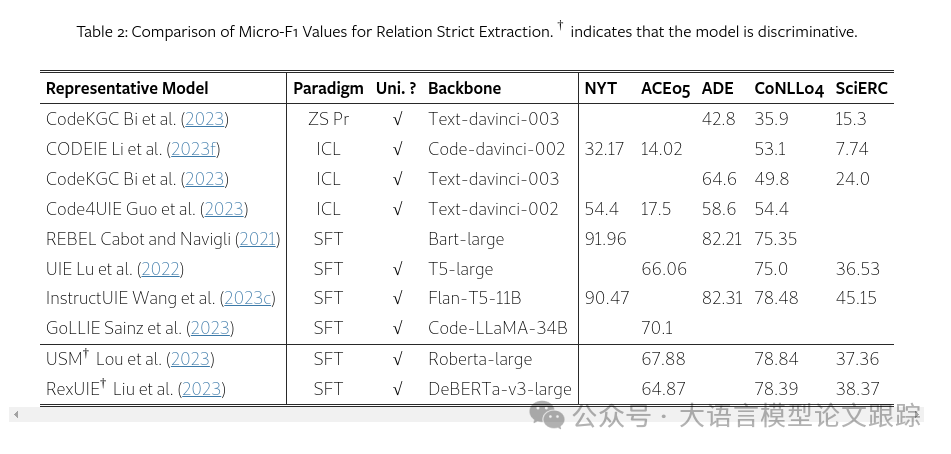Viewport: 951px width, 454px height.
Task: Click the horizontal scrollbar track below the table
Action: point(300,414)
